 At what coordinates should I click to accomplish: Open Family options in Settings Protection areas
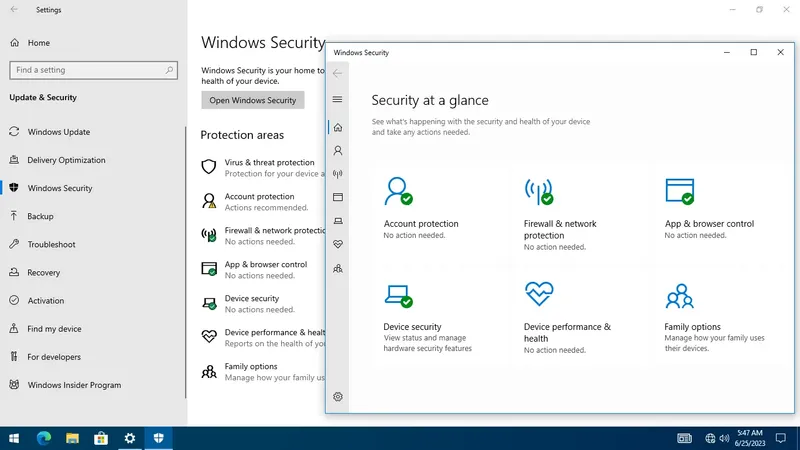coord(263,371)
